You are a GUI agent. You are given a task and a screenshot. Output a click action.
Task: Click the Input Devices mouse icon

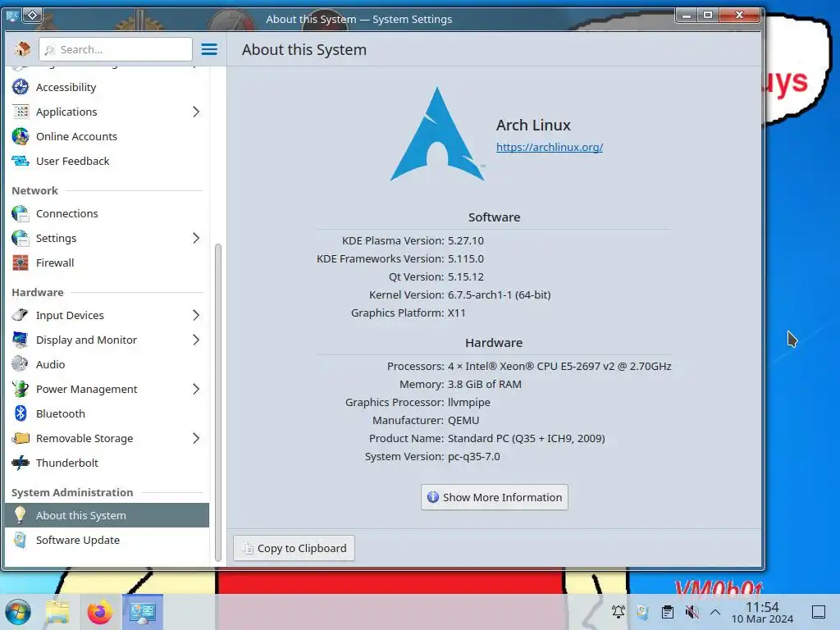21,315
